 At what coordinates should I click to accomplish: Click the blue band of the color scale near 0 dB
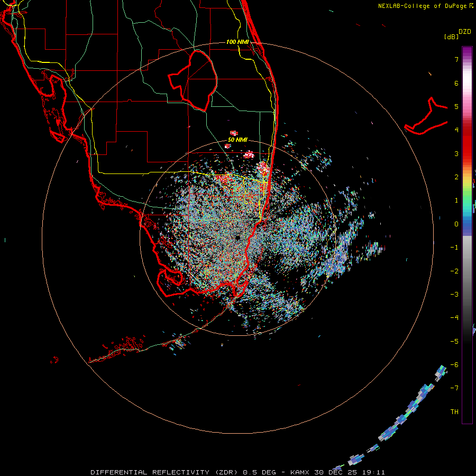tap(467, 225)
